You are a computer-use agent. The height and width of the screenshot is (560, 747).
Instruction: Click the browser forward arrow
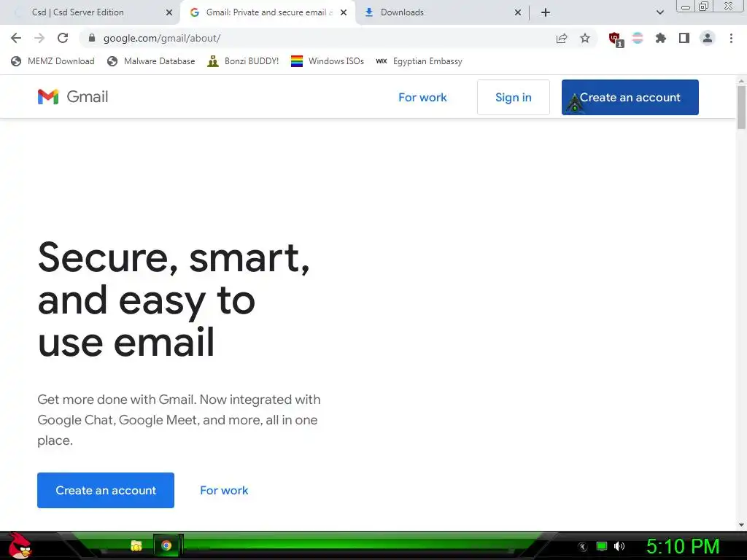39,38
